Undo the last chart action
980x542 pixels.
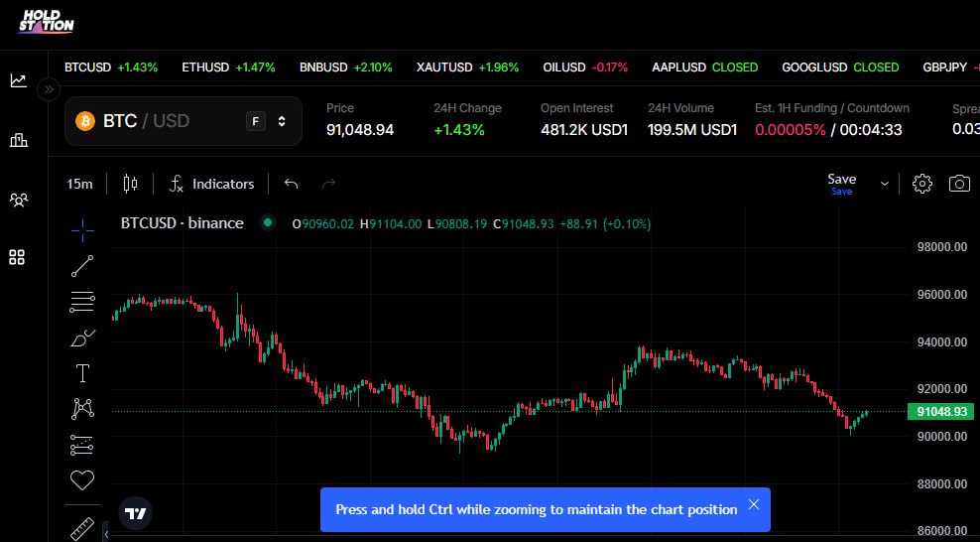click(x=291, y=184)
